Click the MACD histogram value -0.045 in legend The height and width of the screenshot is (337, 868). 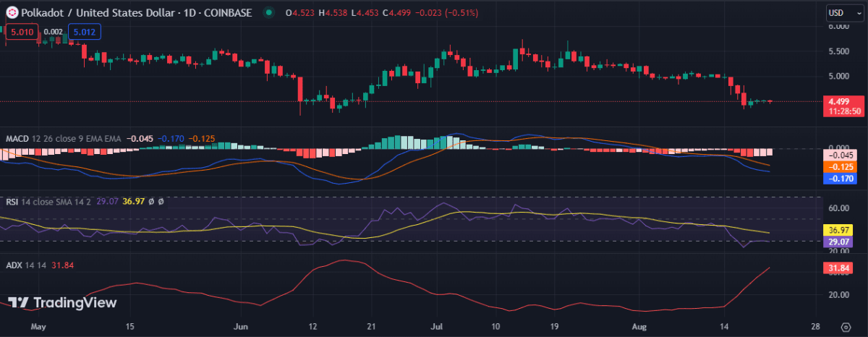pos(140,138)
